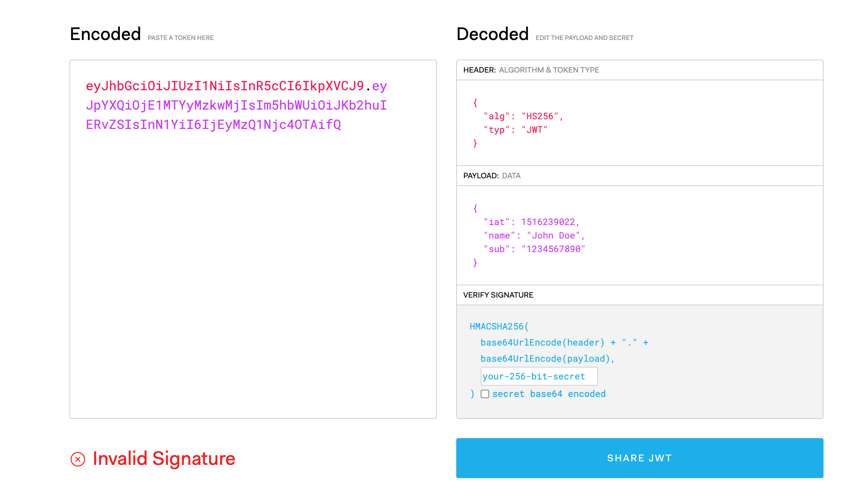Click the HMACSHA256( text
This screenshot has width=868, height=501.
[499, 326]
